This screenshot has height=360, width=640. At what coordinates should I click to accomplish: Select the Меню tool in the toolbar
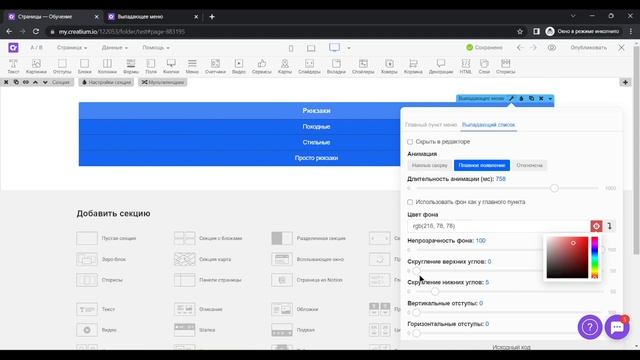[x=192, y=66]
